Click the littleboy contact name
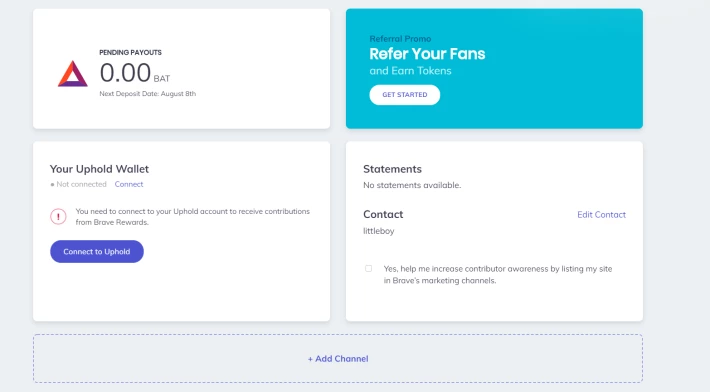710x392 pixels. pyautogui.click(x=379, y=231)
